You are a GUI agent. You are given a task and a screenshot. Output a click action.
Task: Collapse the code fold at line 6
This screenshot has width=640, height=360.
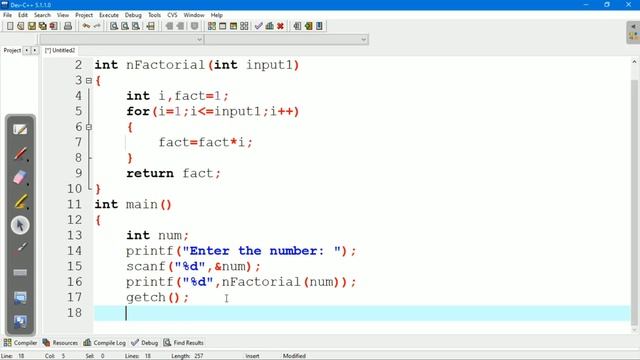89,127
